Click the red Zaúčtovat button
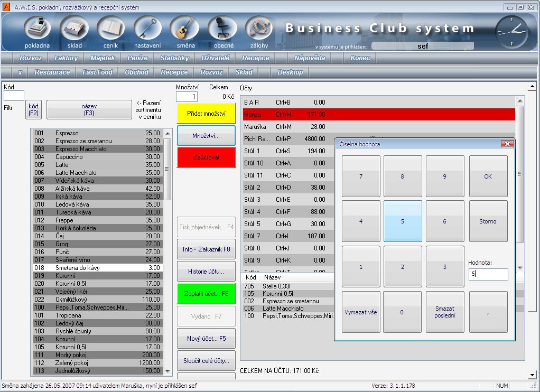Screen dimensions: 540x392 pos(206,157)
